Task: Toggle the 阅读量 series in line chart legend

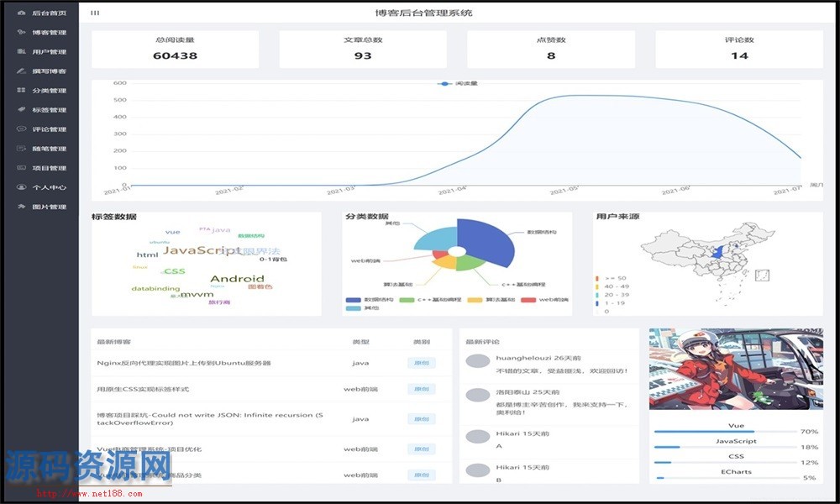Action: point(458,84)
